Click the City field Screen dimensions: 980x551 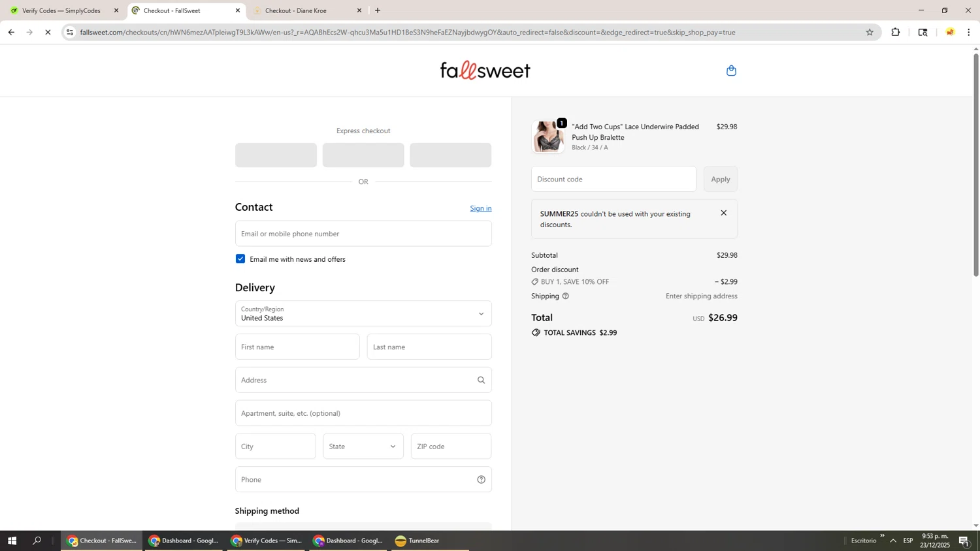275,447
